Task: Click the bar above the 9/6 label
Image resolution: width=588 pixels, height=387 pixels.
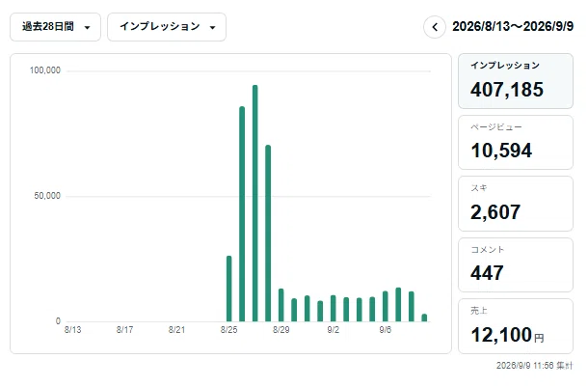Action: (386, 306)
